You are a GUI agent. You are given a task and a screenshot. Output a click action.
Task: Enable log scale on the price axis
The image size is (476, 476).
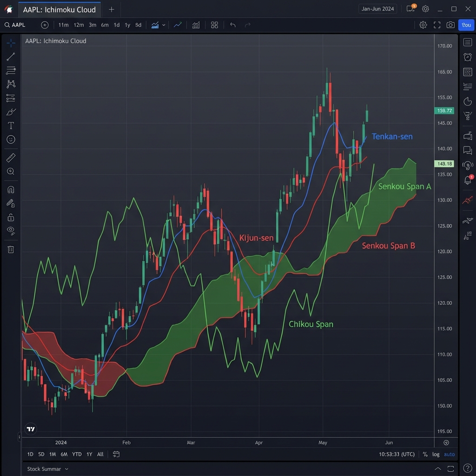tap(436, 454)
